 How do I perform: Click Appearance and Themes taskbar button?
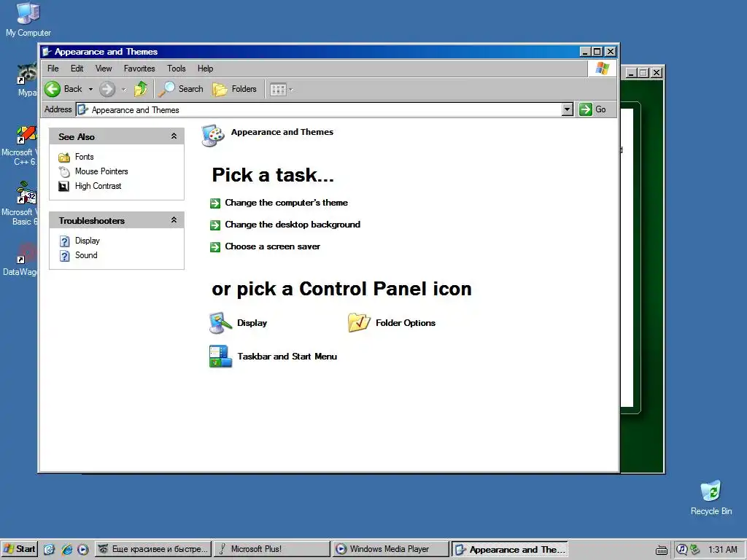point(509,549)
